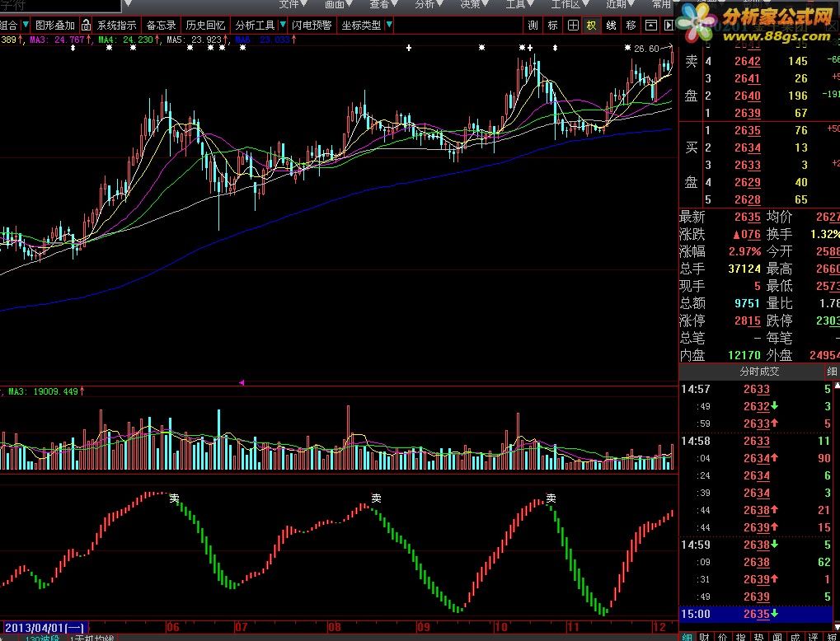Click the 细 button beside 分时成交

(x=833, y=371)
